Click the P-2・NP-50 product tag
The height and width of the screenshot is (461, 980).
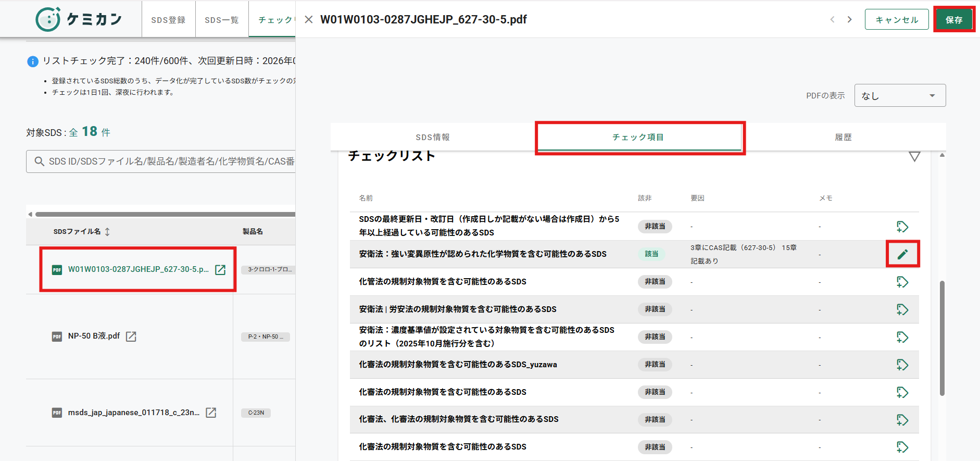266,337
